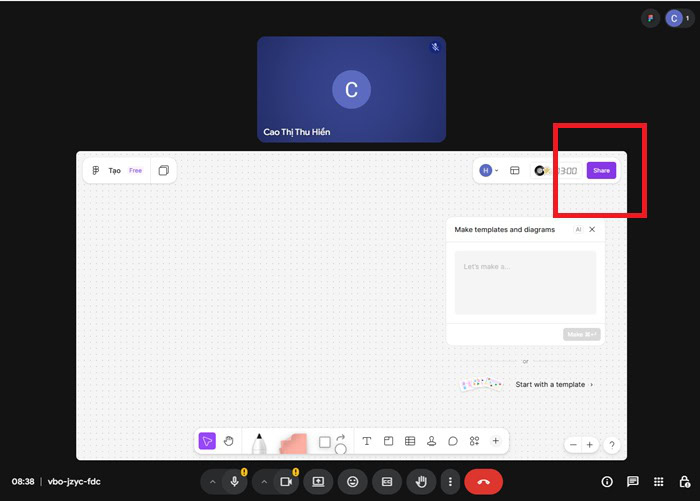The image size is (700, 501).
Task: Click the raise hand icon
Action: [421, 481]
